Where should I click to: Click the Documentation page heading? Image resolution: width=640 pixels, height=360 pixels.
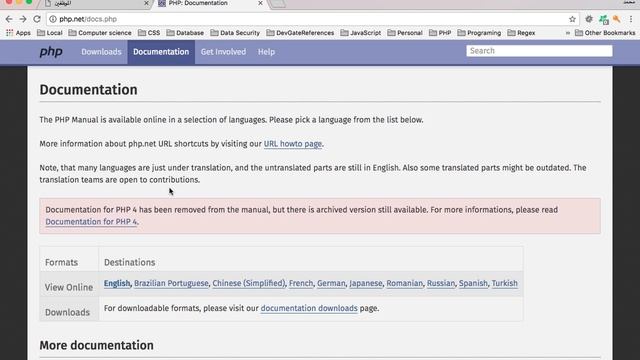[x=89, y=90]
